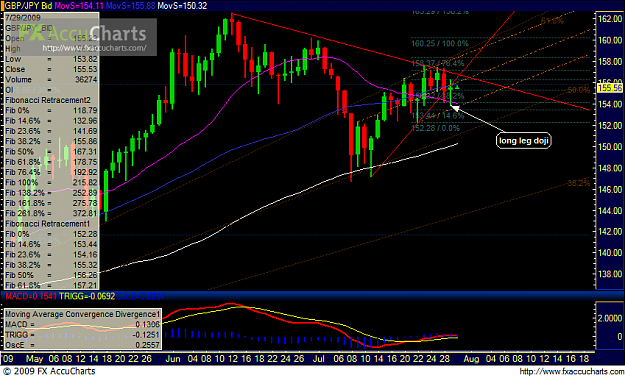Click the May label on date axis
The height and width of the screenshot is (378, 625).
[34, 359]
